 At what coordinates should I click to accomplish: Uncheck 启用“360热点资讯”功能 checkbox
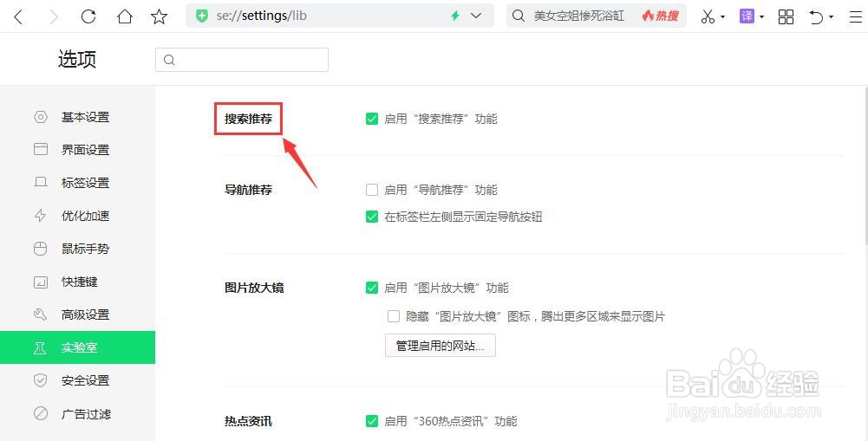click(x=372, y=421)
